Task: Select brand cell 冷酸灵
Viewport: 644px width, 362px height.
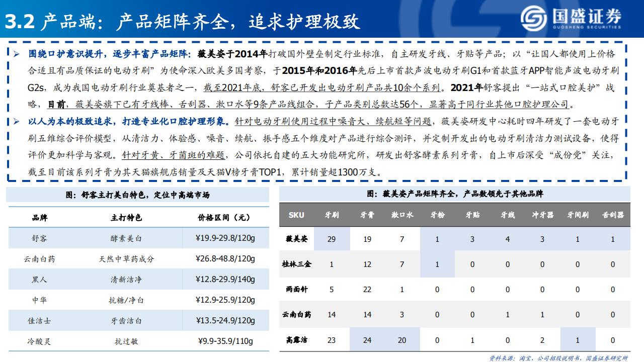Action: [x=39, y=341]
